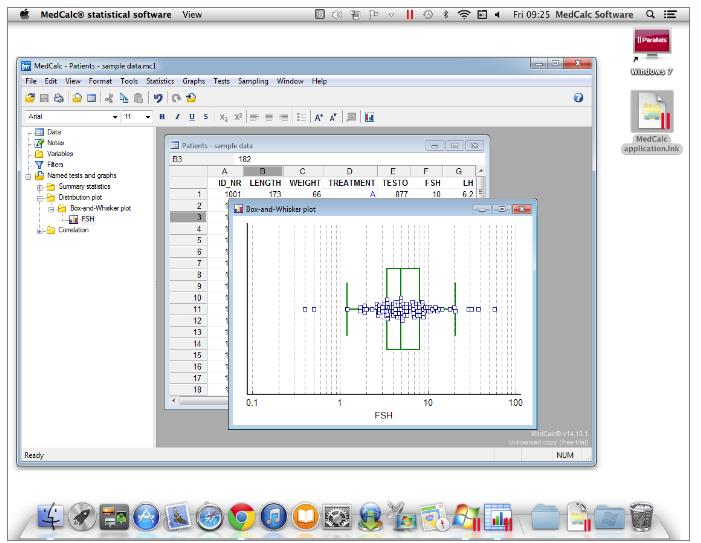
Task: Open the MedCalc application.lnk desktop icon
Action: click(x=651, y=122)
